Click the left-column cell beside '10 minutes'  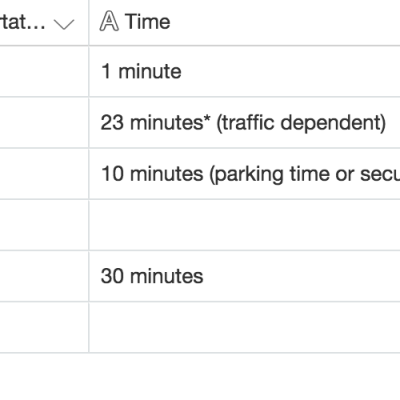click(44, 174)
